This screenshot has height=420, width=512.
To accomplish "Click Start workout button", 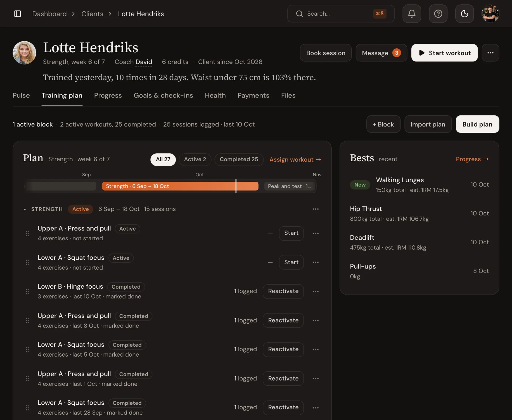I will click(444, 53).
